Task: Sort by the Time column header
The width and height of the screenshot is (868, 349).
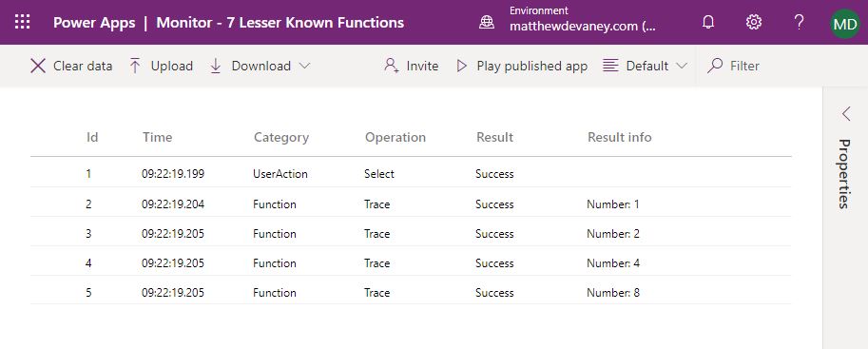Action: click(x=157, y=137)
